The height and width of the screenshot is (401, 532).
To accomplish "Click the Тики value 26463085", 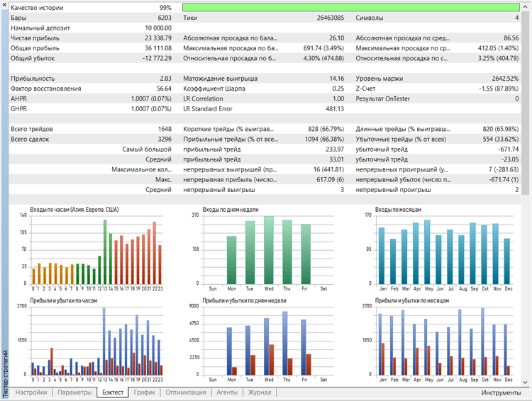I will (x=331, y=18).
